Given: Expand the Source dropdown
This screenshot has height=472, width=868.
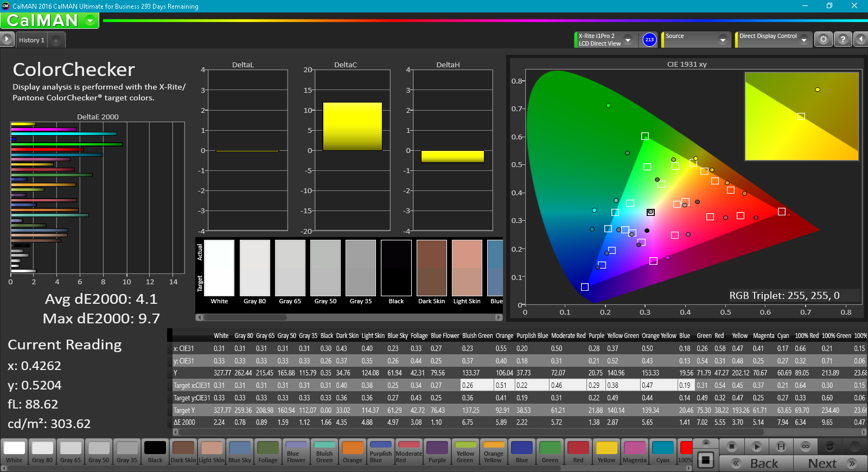Looking at the screenshot, I should (722, 40).
